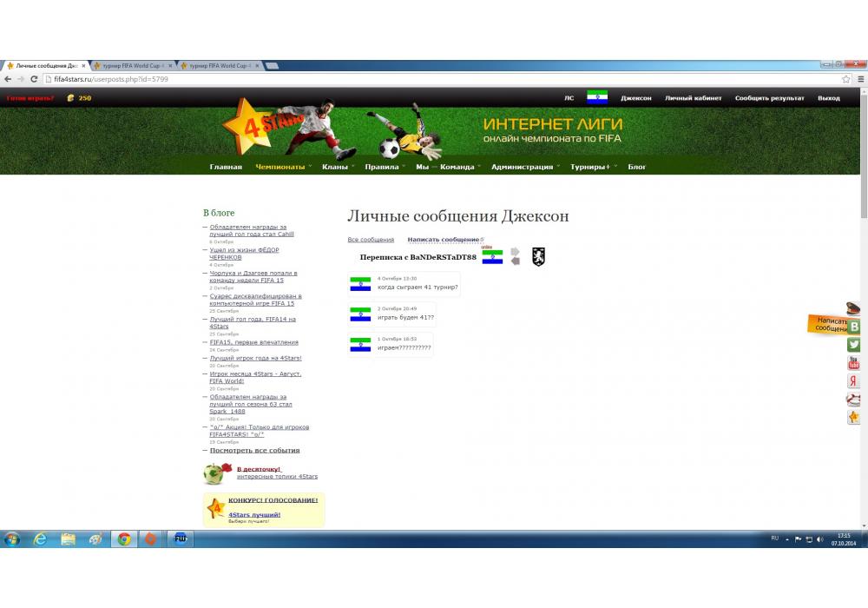Image resolution: width=868 pixels, height=608 pixels.
Task: Expand the Кланы dropdown menu
Action: click(335, 167)
